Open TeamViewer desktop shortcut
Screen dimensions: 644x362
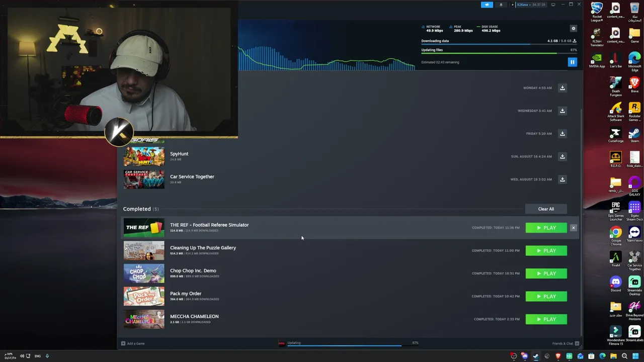coord(634,234)
